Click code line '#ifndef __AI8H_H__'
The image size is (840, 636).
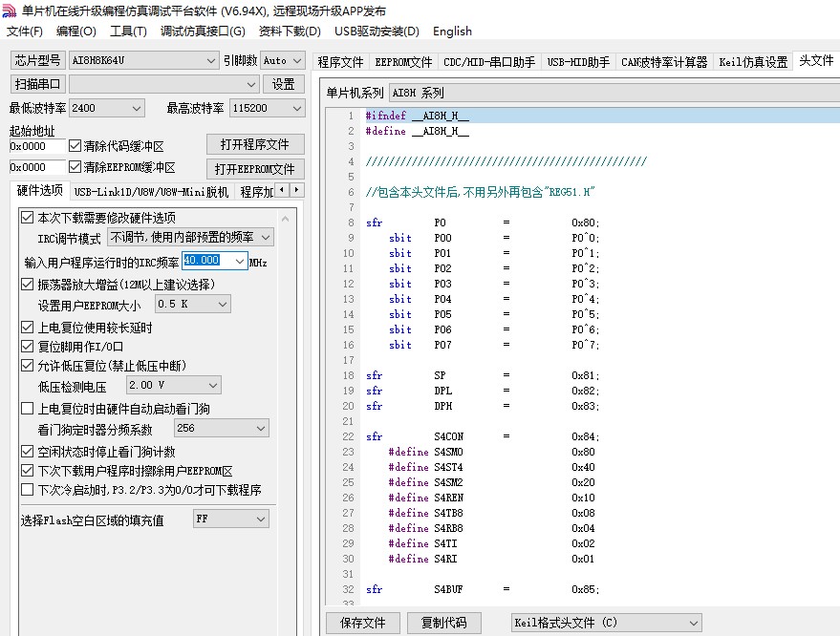pos(418,116)
